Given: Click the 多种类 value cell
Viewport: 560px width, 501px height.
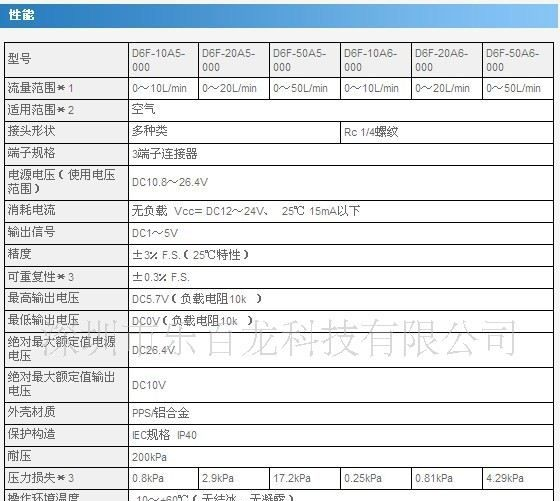Looking at the screenshot, I should coord(234,131).
